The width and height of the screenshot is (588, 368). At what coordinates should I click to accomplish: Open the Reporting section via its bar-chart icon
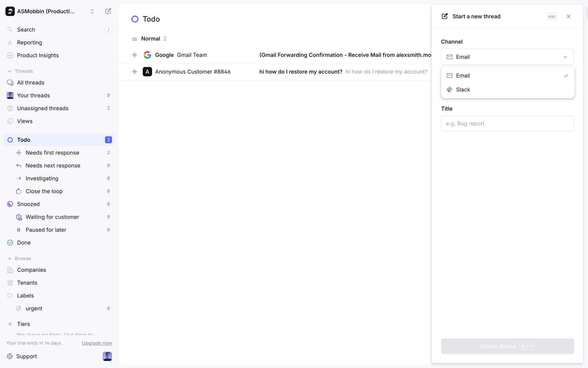(x=10, y=43)
